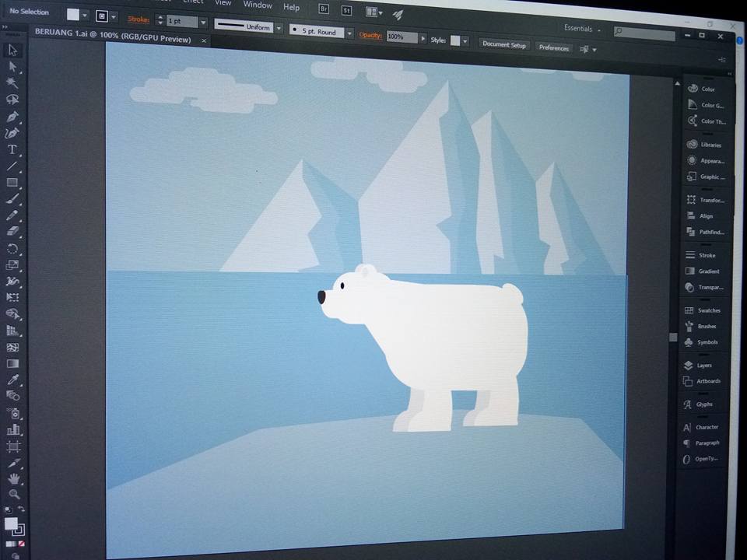Image resolution: width=747 pixels, height=560 pixels.
Task: Click the Style swatch box
Action: (455, 41)
